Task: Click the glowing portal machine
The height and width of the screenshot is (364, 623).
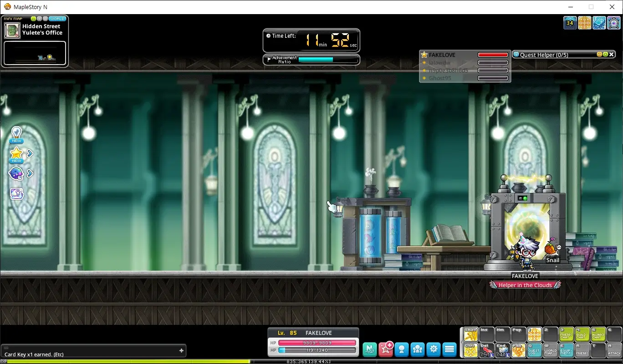Action: (x=528, y=223)
